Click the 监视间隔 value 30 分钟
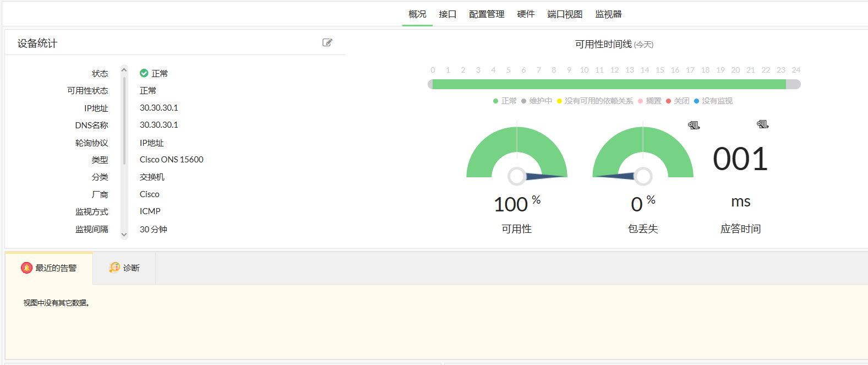This screenshot has width=868, height=365. pos(154,229)
